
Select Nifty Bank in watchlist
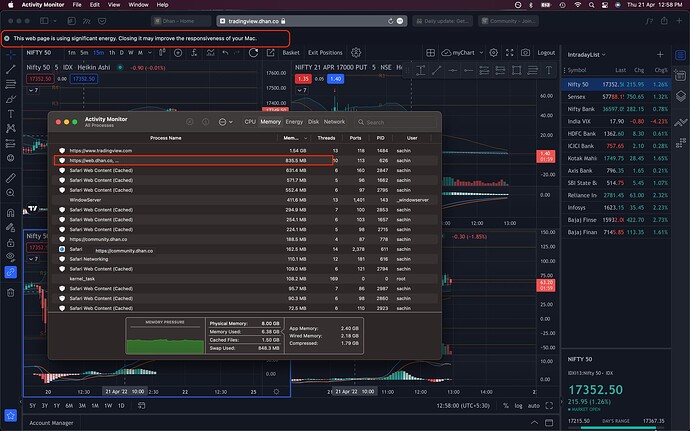(x=616, y=109)
